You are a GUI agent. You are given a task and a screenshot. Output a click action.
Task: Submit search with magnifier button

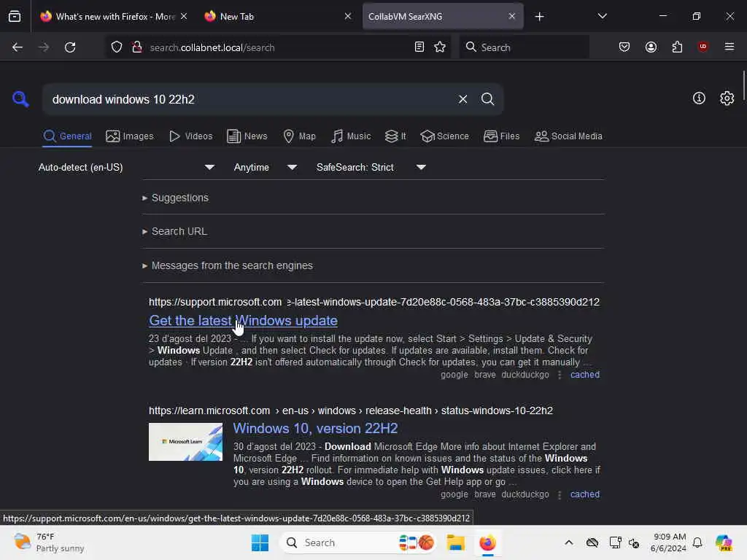tap(487, 99)
